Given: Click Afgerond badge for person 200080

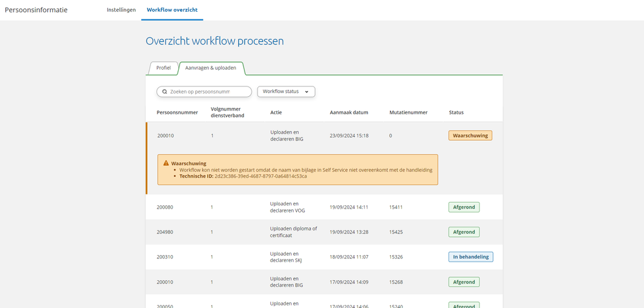Looking at the screenshot, I should coord(464,207).
